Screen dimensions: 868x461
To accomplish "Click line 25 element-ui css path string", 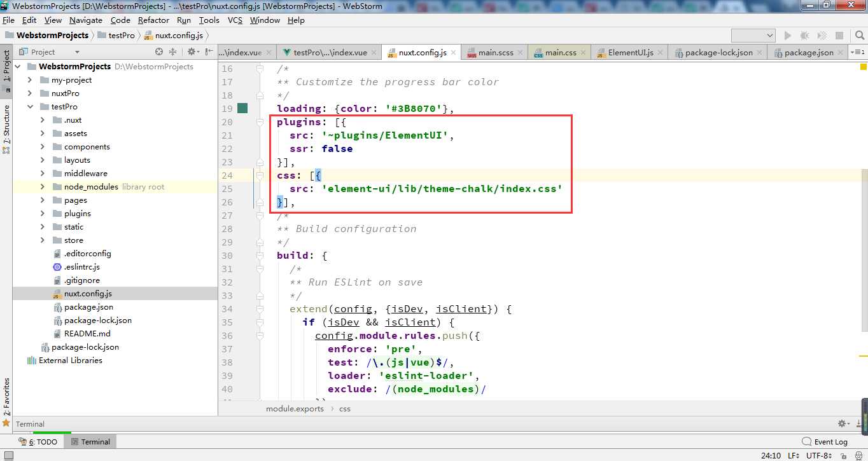I will pyautogui.click(x=442, y=189).
